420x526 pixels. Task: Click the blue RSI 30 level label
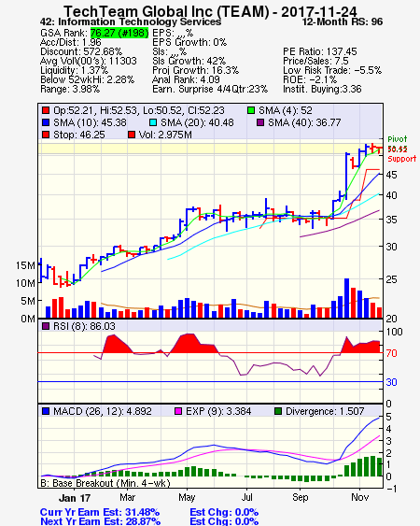[391, 382]
